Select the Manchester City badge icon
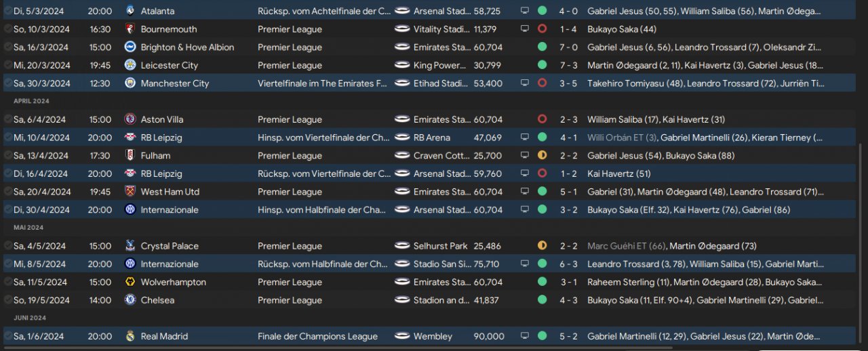 click(130, 83)
